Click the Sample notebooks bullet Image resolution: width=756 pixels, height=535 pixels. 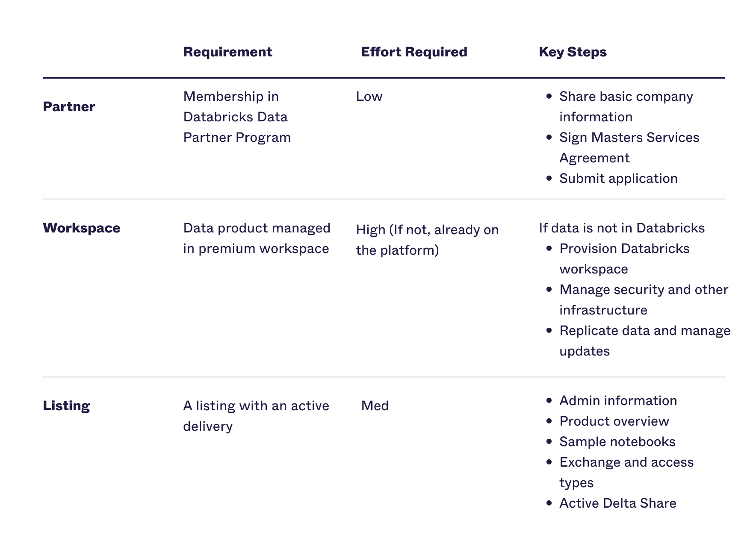coord(617,442)
